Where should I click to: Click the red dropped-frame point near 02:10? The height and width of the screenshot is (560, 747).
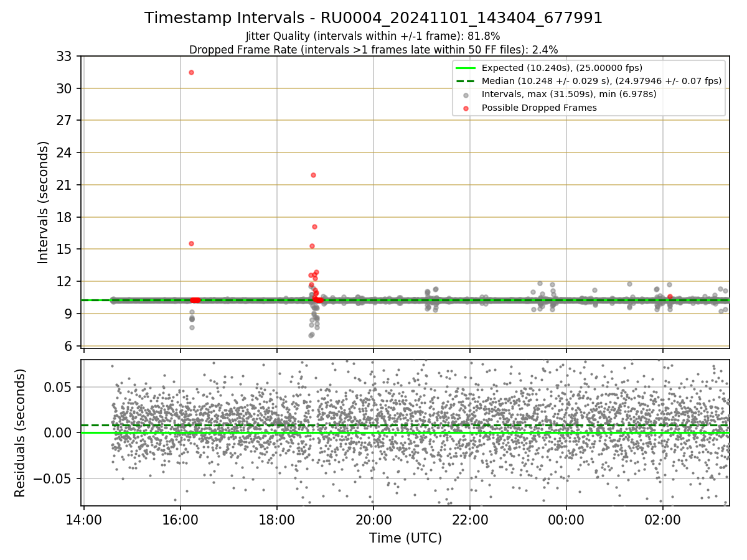[x=670, y=297]
